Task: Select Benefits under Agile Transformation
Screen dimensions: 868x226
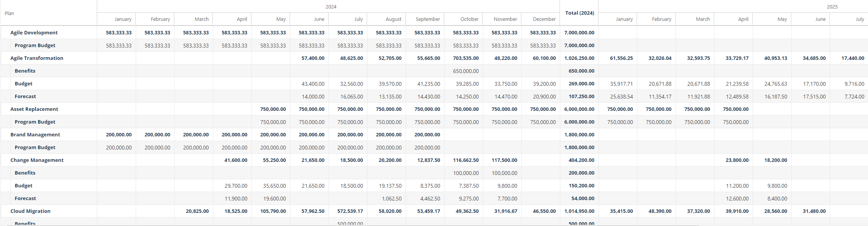Action: coord(25,71)
